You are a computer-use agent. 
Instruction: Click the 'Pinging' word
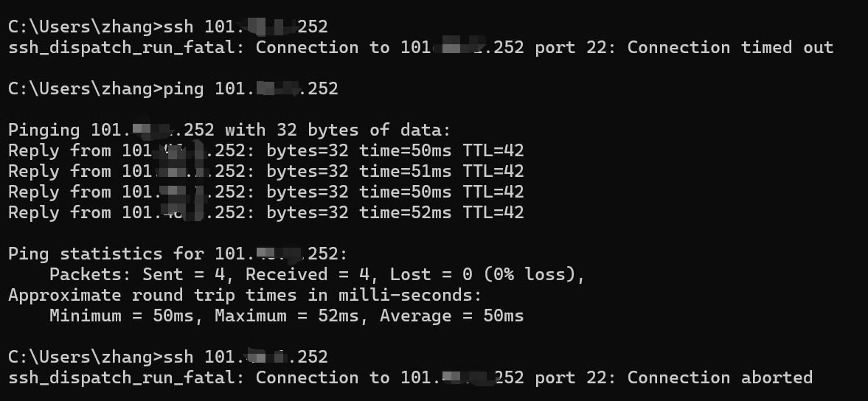pyautogui.click(x=44, y=130)
